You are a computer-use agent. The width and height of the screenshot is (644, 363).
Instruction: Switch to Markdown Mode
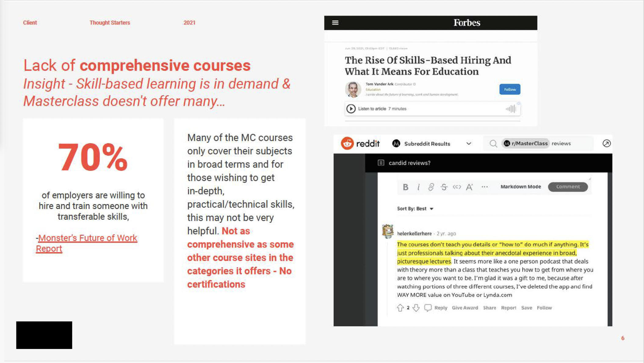point(520,187)
